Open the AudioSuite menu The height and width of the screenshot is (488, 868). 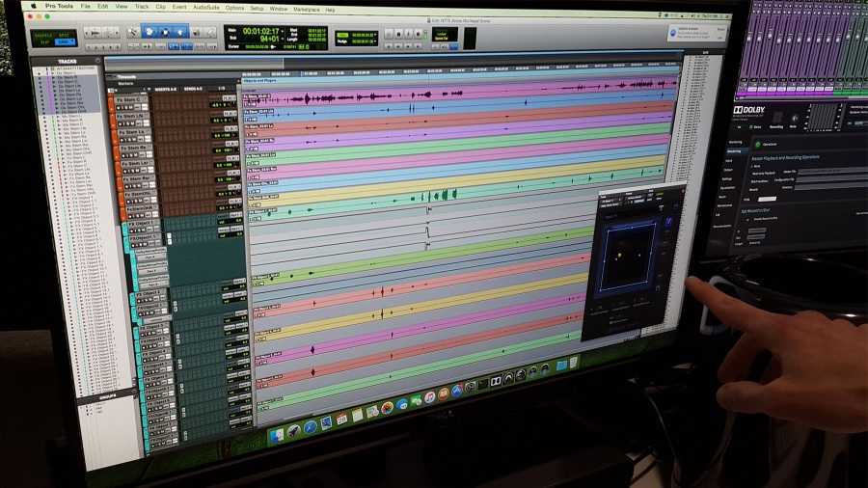pyautogui.click(x=206, y=8)
